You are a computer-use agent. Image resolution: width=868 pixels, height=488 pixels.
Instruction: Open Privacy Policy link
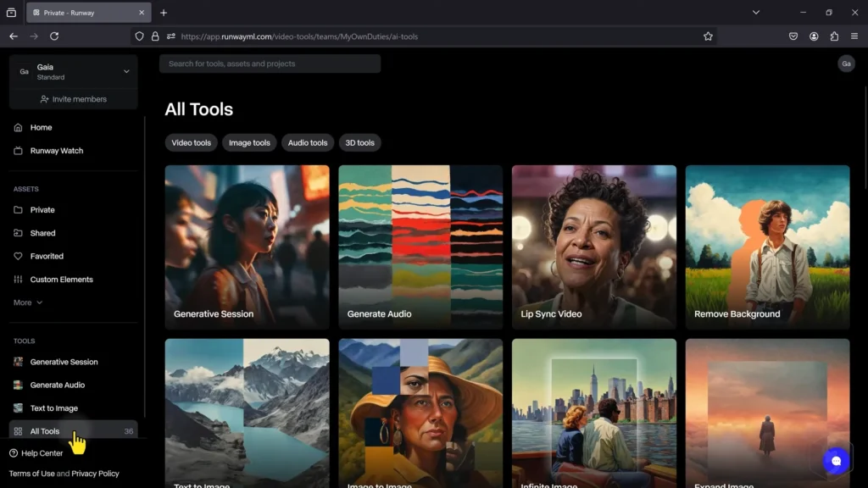pos(95,474)
